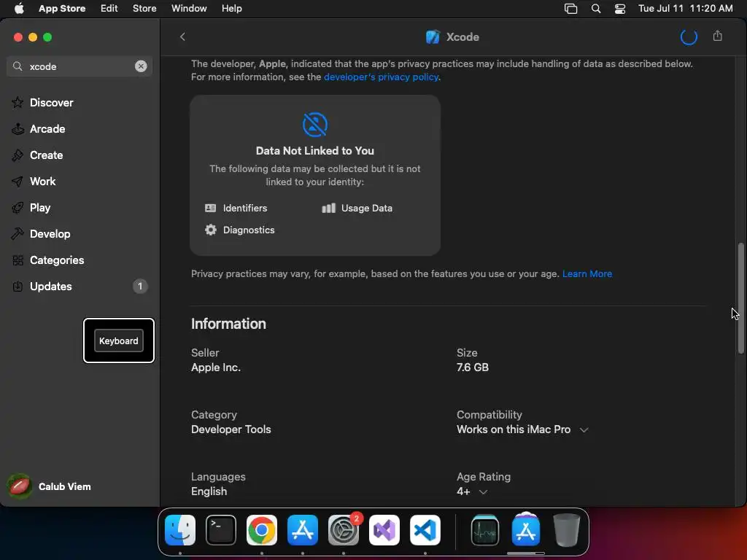Click the screen mirroring menu bar icon

(x=570, y=8)
